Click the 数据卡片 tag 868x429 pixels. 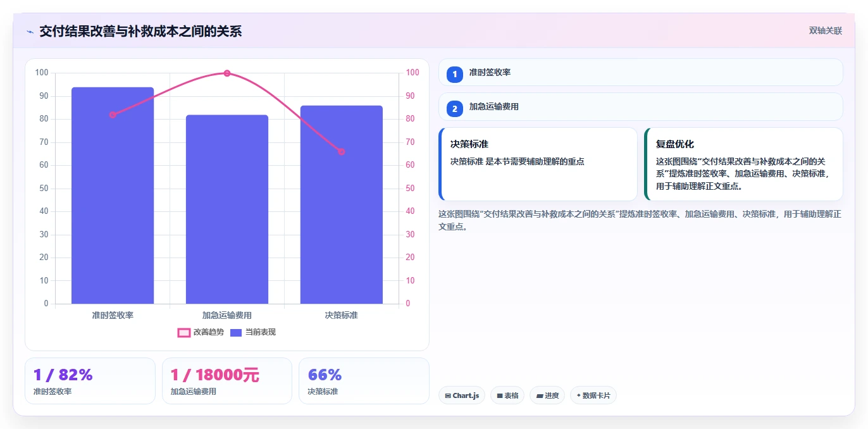[x=593, y=395]
